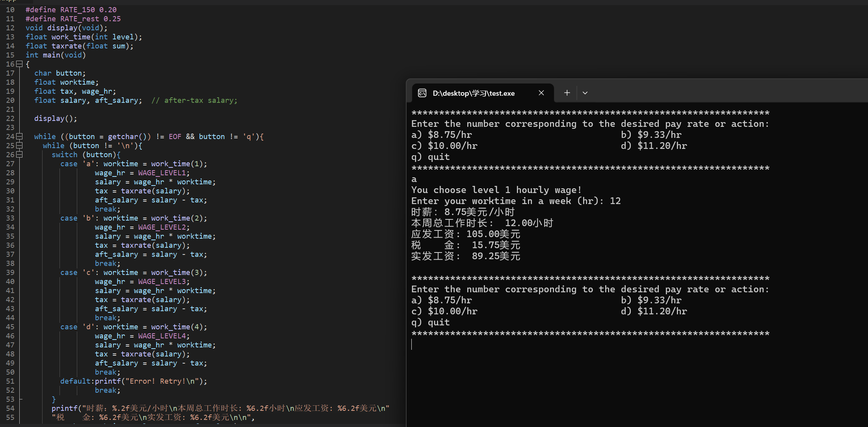Click the first 'b) $9.33/hr' menu option

651,135
